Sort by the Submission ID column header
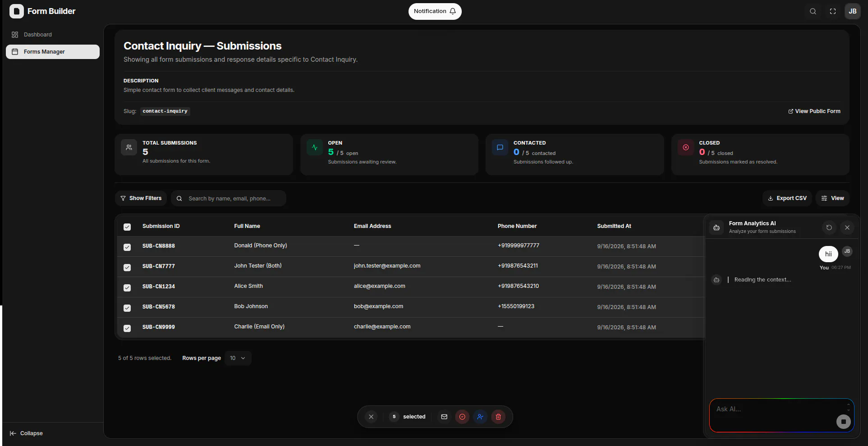Viewport: 868px width, 446px height. point(161,226)
